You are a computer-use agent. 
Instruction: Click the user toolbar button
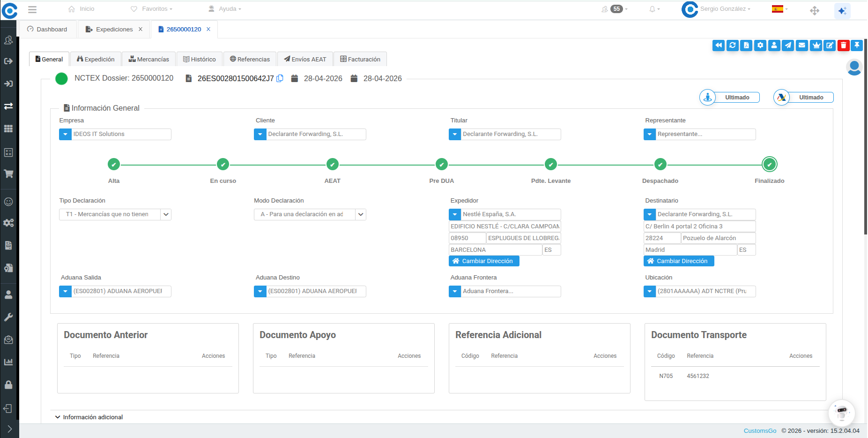[x=774, y=45]
